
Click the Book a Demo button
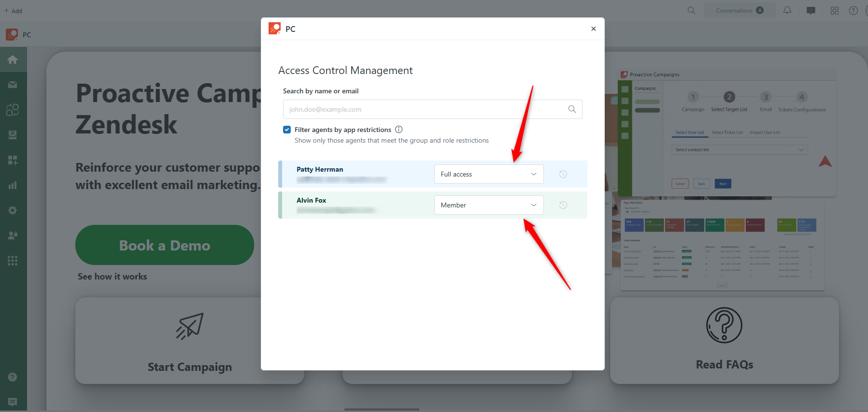(x=165, y=245)
